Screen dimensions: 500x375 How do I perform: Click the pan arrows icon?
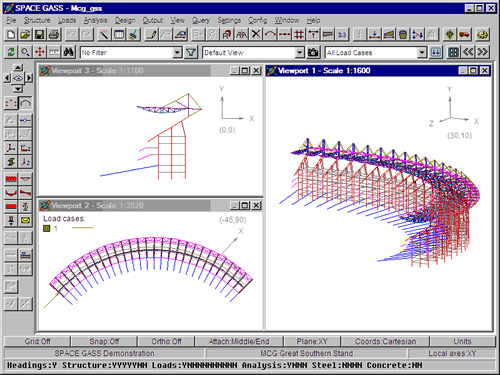[40, 52]
